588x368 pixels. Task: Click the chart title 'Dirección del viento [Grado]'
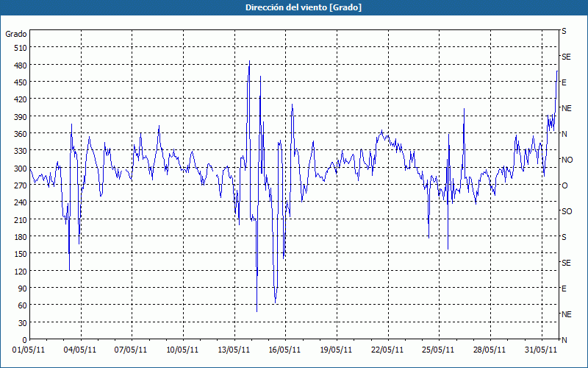[304, 7]
